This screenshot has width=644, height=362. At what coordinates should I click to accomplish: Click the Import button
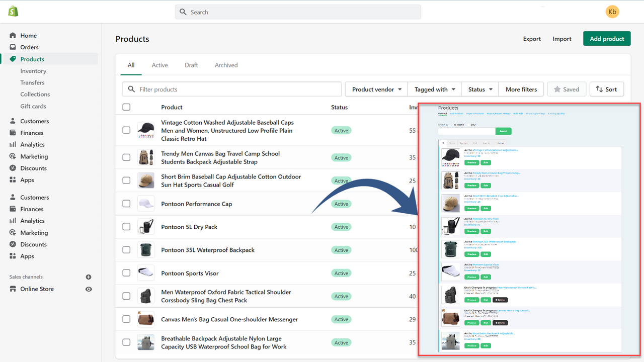pyautogui.click(x=562, y=39)
